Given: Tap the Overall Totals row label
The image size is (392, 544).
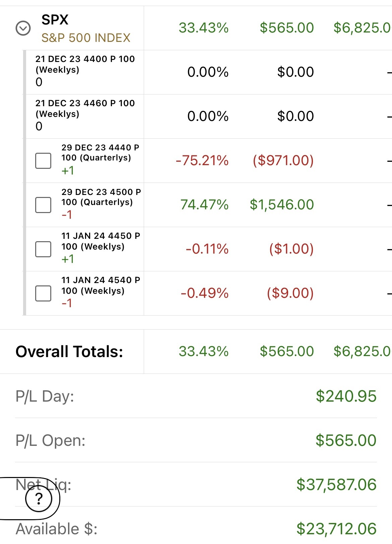Looking at the screenshot, I should point(69,352).
